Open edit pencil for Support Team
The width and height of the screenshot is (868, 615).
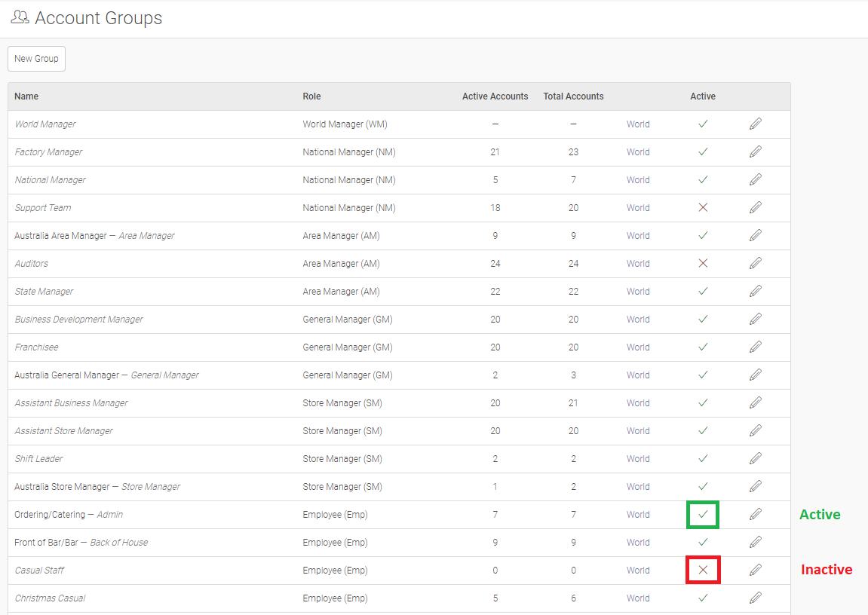coord(756,207)
